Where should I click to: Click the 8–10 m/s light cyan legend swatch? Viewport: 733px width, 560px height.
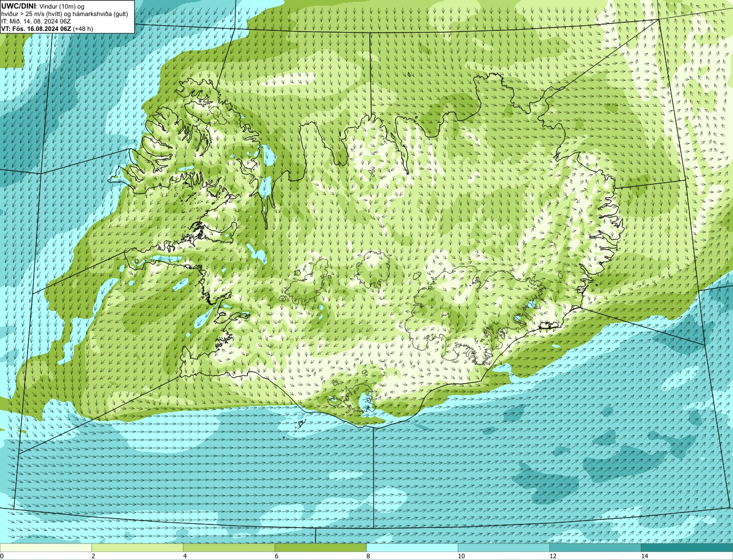pos(412,548)
